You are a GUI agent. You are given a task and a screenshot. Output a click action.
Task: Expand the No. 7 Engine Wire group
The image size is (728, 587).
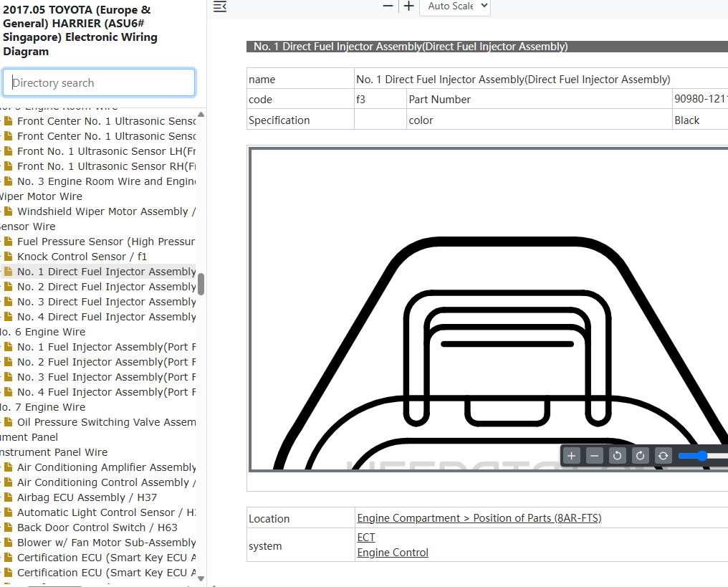[x=43, y=407]
